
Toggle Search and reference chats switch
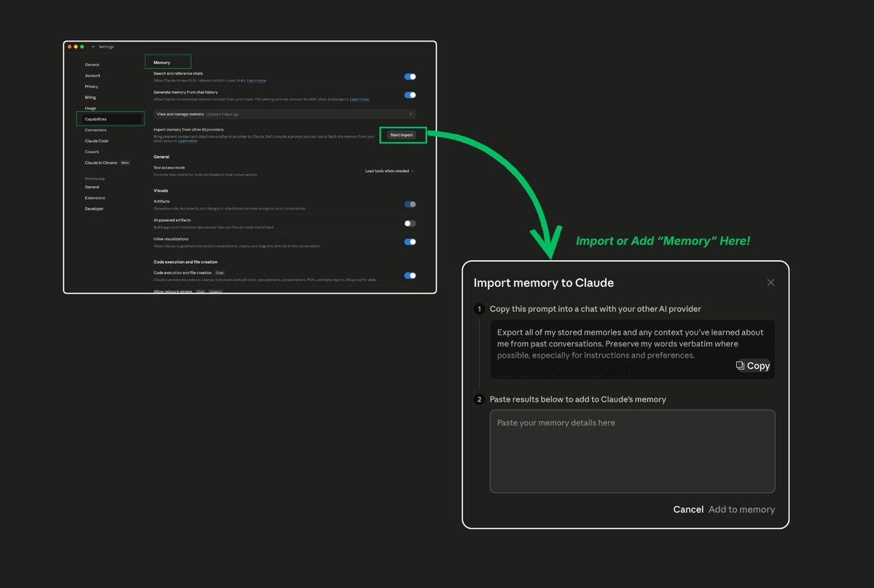tap(410, 77)
